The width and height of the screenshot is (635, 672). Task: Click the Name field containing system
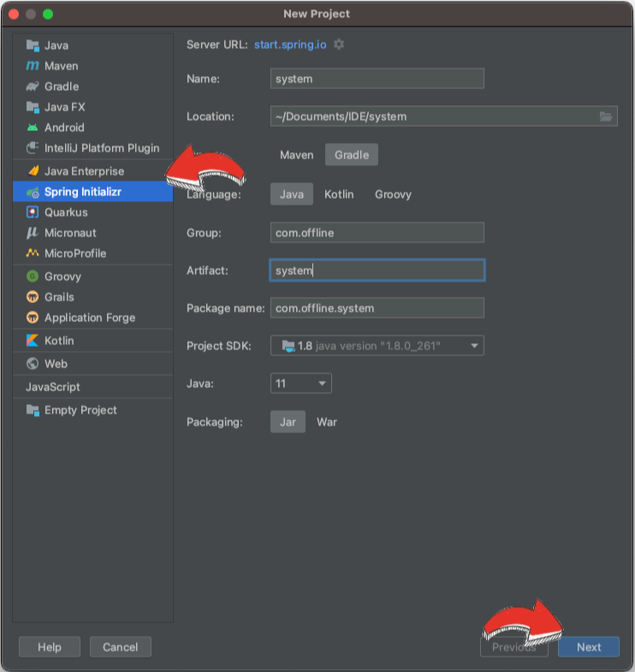pos(377,79)
